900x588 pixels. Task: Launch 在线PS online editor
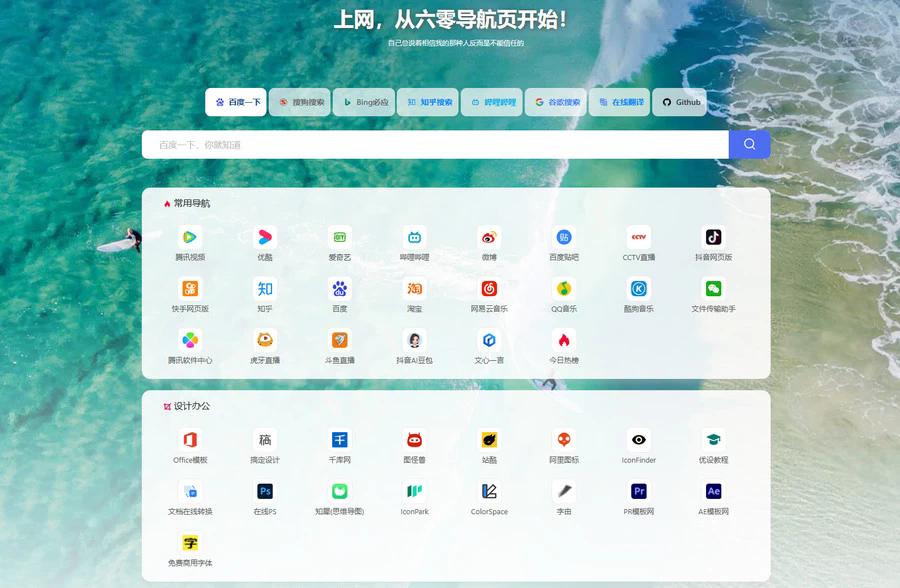pos(264,498)
